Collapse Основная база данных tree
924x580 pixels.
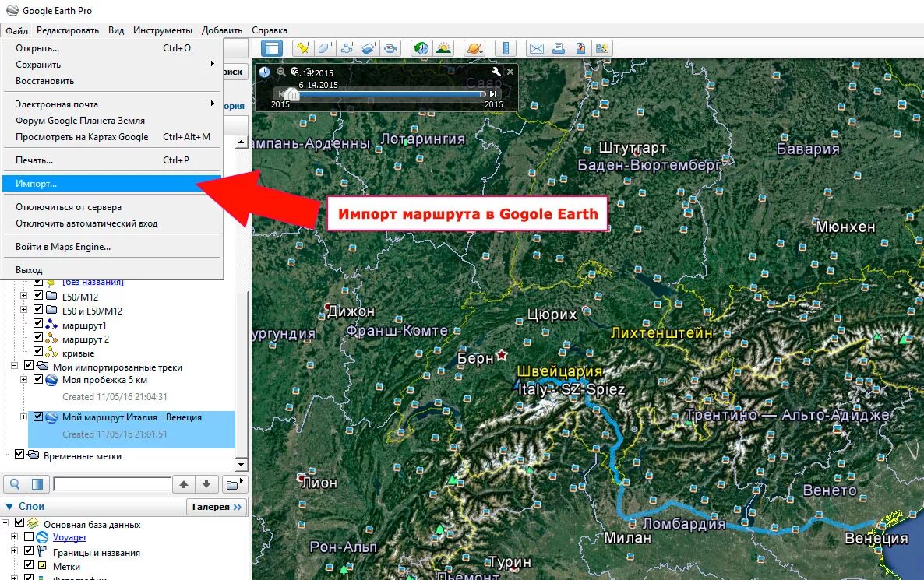[5, 523]
